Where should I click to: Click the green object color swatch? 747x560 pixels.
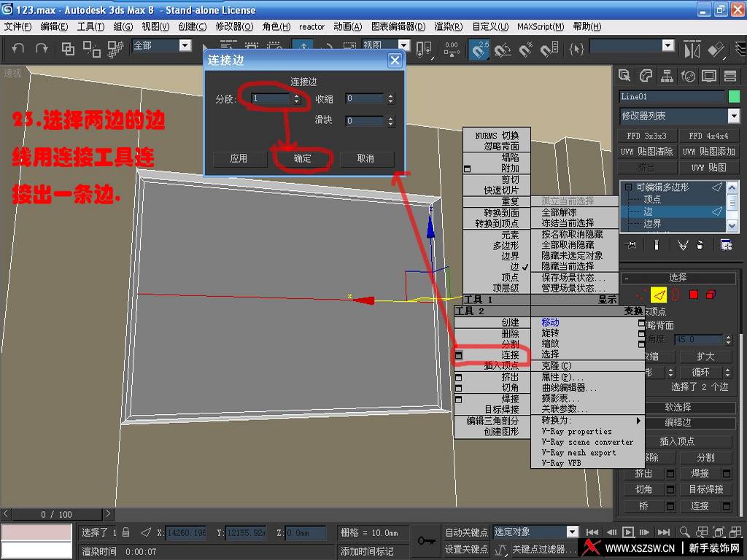(x=734, y=97)
